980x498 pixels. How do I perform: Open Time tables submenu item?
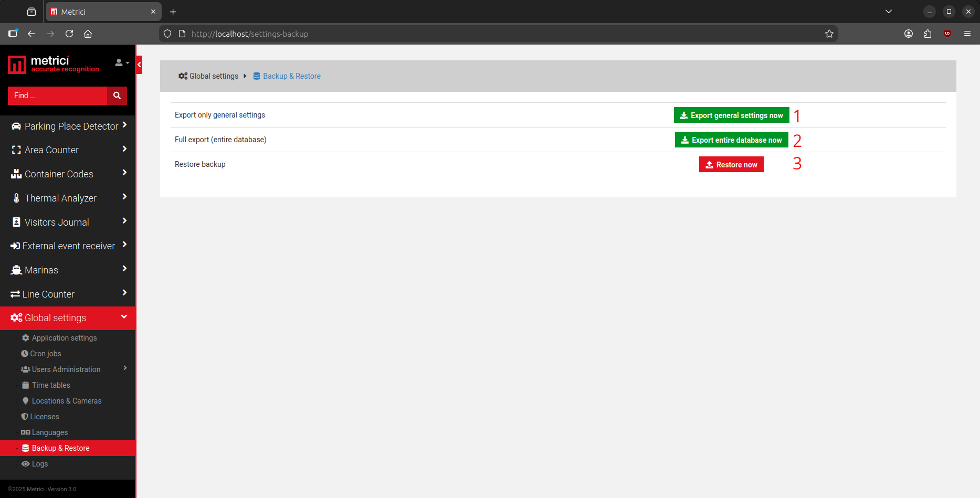[51, 385]
